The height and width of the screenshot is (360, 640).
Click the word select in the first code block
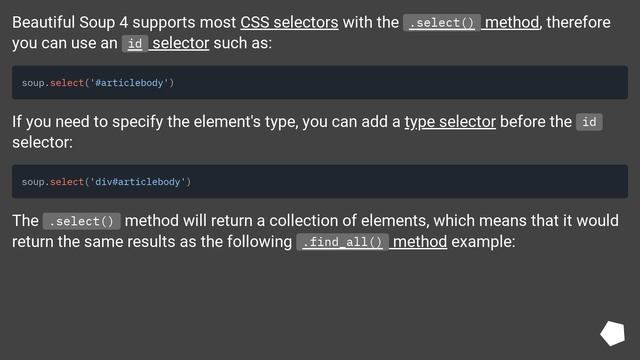(67, 83)
